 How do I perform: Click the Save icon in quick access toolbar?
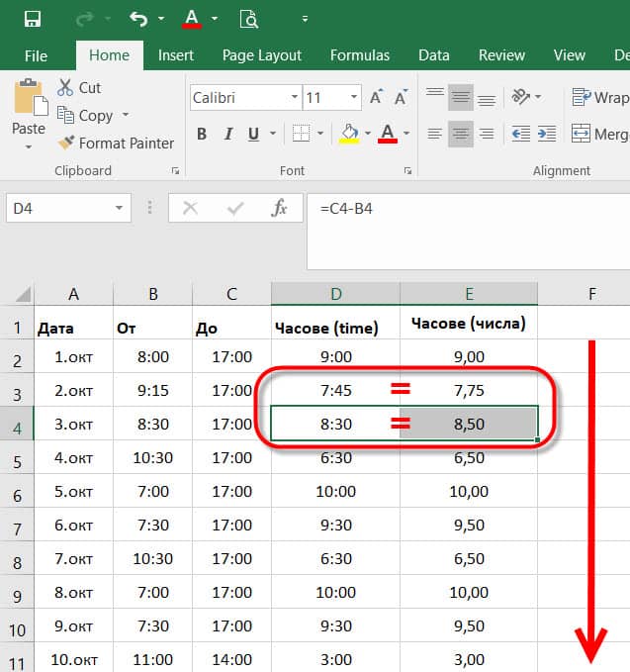click(x=33, y=19)
